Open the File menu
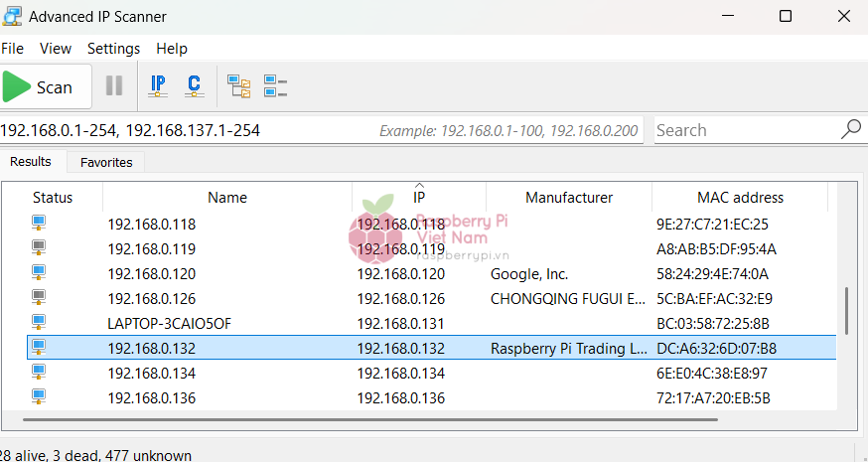The image size is (868, 462). (x=12, y=48)
